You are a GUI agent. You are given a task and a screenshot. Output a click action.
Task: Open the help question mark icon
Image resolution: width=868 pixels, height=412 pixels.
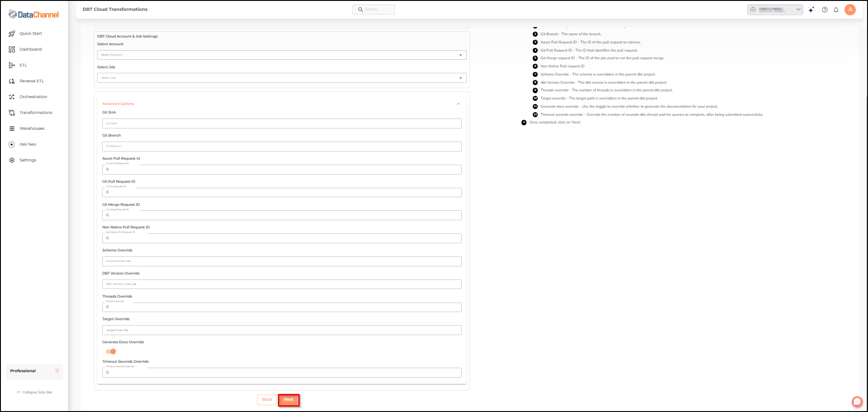pos(825,9)
